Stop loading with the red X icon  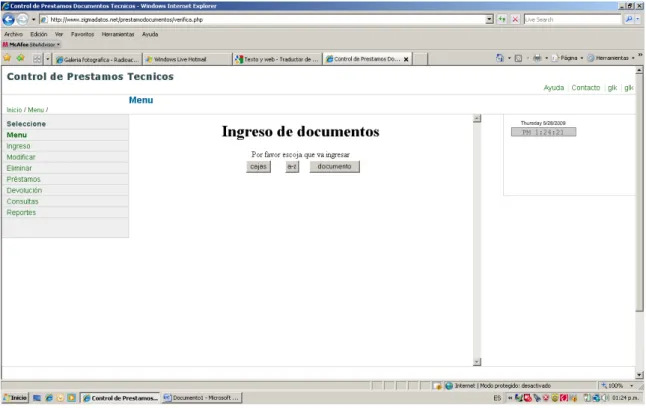(515, 19)
